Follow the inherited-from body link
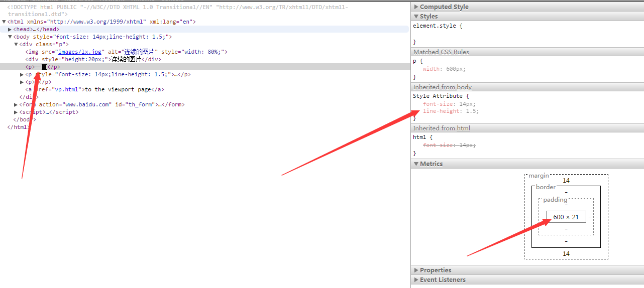644x288 pixels. pyautogui.click(x=464, y=87)
